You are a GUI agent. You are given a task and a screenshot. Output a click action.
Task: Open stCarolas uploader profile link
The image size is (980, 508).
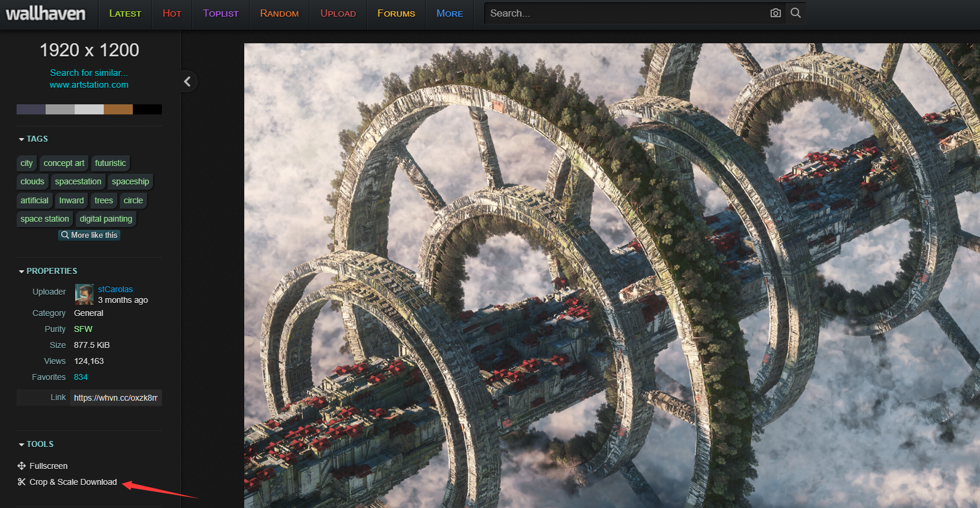coord(115,289)
